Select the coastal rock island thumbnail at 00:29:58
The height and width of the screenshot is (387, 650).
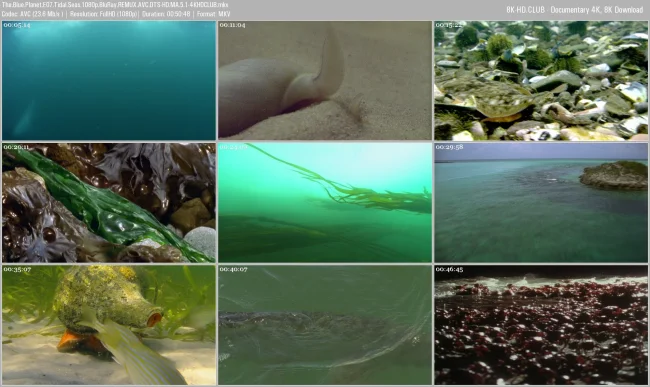point(541,203)
